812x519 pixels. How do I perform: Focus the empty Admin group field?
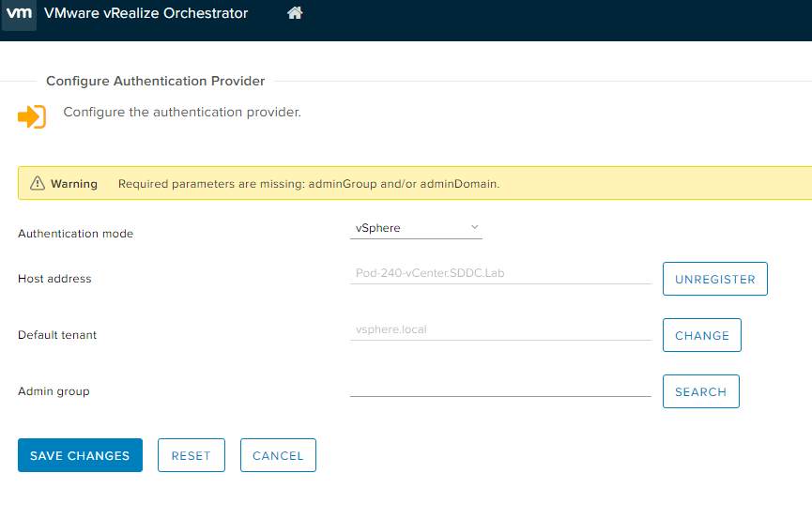[x=499, y=387]
